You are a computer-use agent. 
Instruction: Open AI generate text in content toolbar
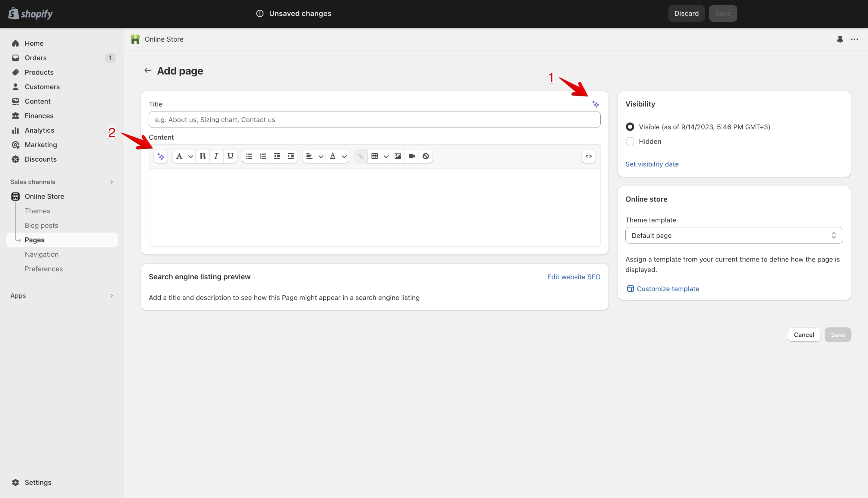(x=161, y=156)
